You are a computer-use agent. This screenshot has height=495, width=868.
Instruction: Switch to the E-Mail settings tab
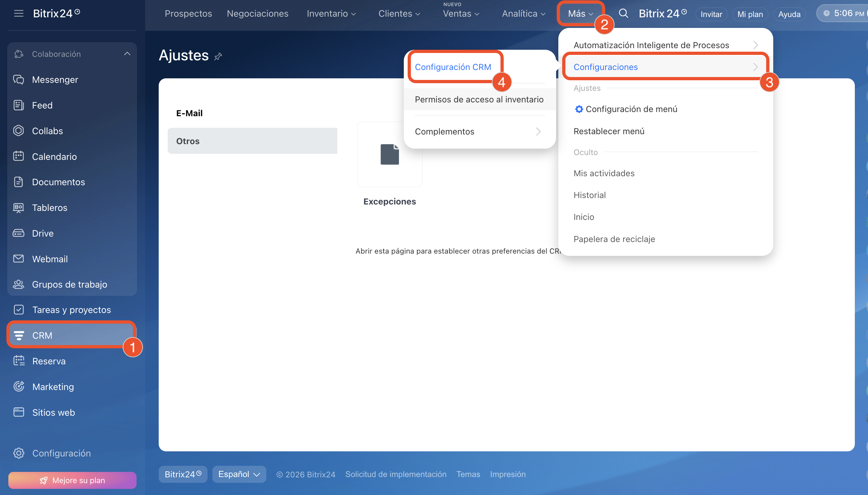[x=189, y=113]
